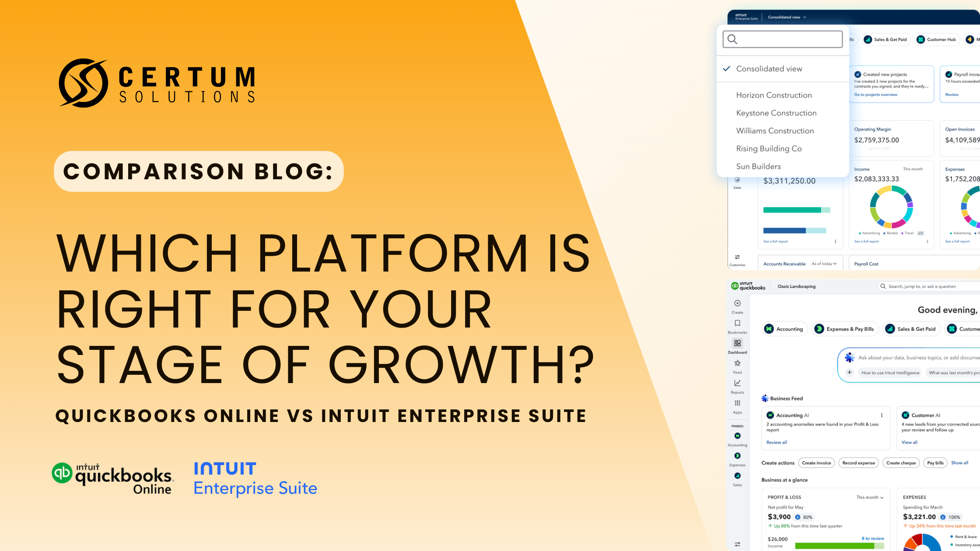Open Sales & Get Paid in Enterprise Suite

[x=886, y=39]
